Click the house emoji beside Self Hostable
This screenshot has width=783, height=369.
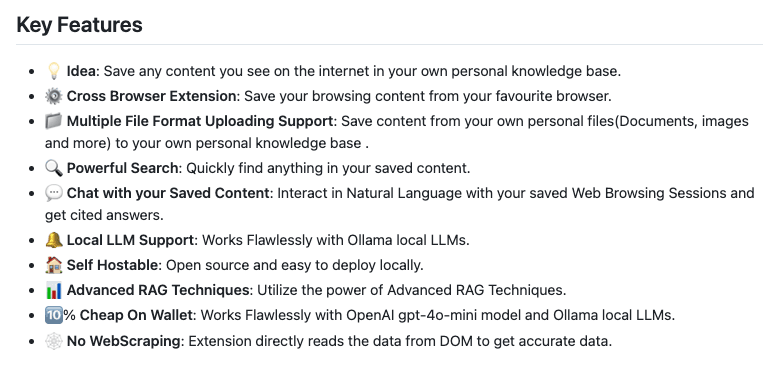tap(53, 265)
